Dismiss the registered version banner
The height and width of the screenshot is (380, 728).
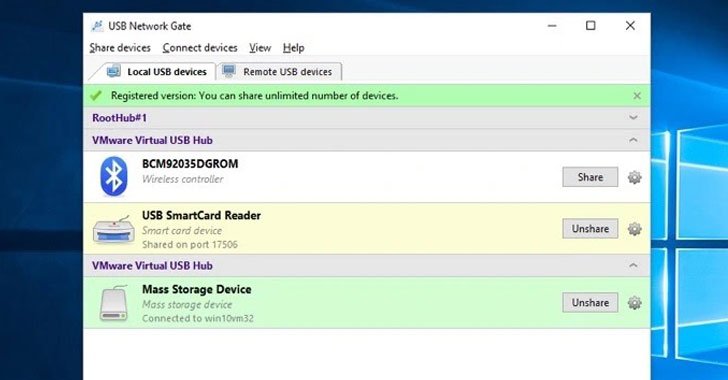[x=637, y=96]
